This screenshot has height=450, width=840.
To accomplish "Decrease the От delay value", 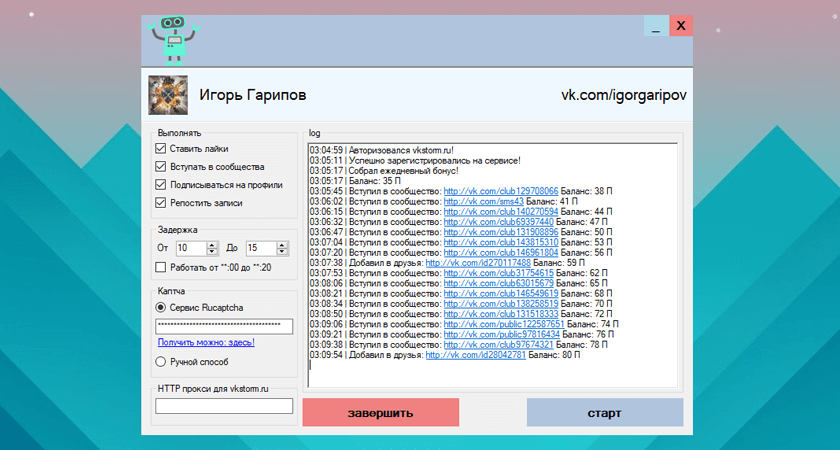I will [x=212, y=252].
